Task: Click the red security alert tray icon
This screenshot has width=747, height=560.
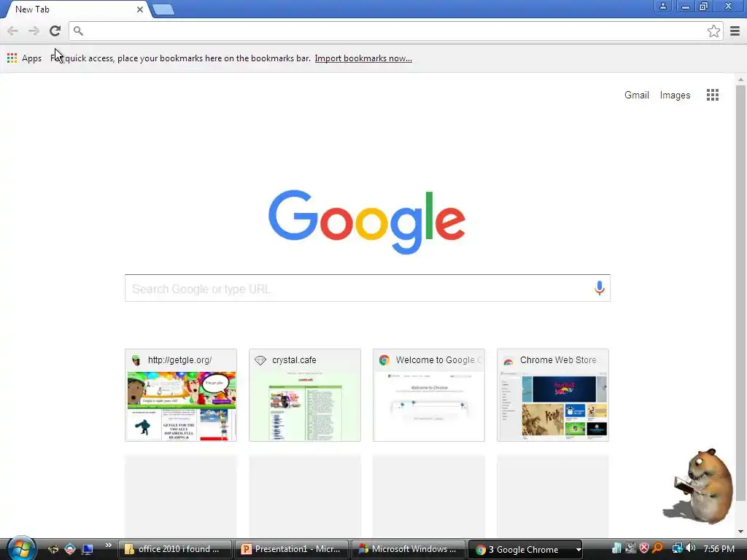Action: pyautogui.click(x=643, y=548)
